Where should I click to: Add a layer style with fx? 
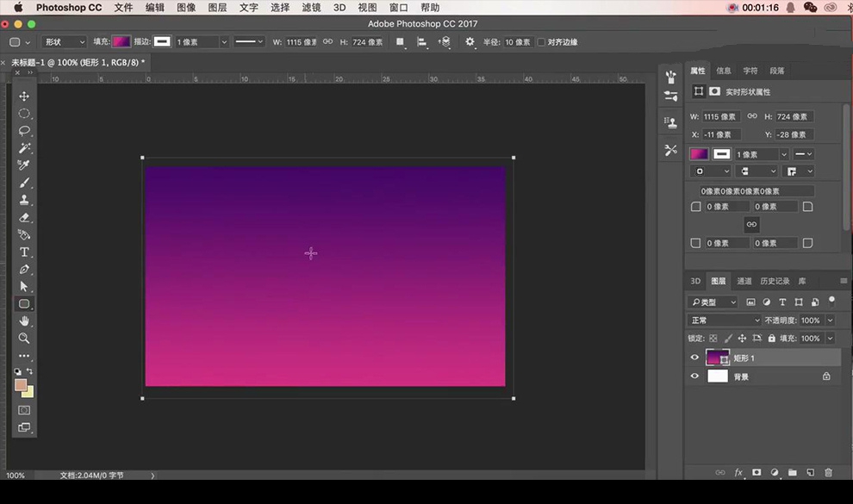pos(738,472)
